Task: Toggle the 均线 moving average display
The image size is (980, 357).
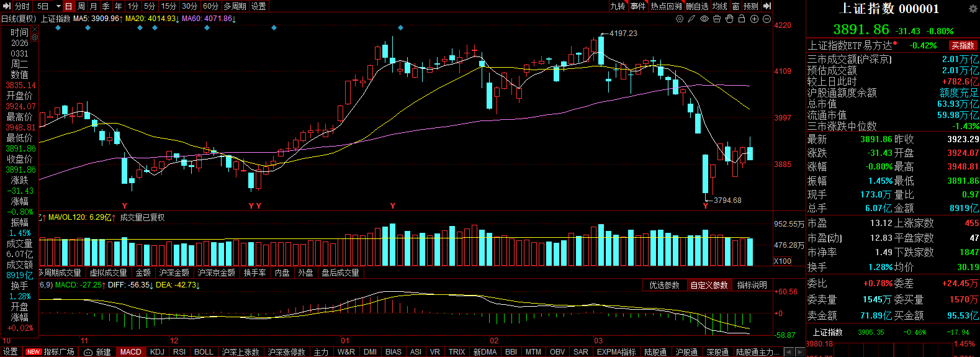Action: 719,6
